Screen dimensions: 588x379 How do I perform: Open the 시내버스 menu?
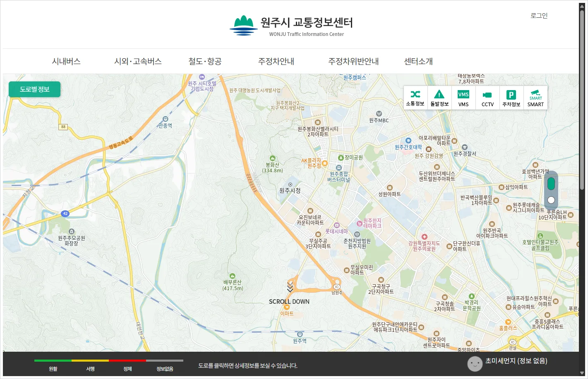(x=66, y=61)
